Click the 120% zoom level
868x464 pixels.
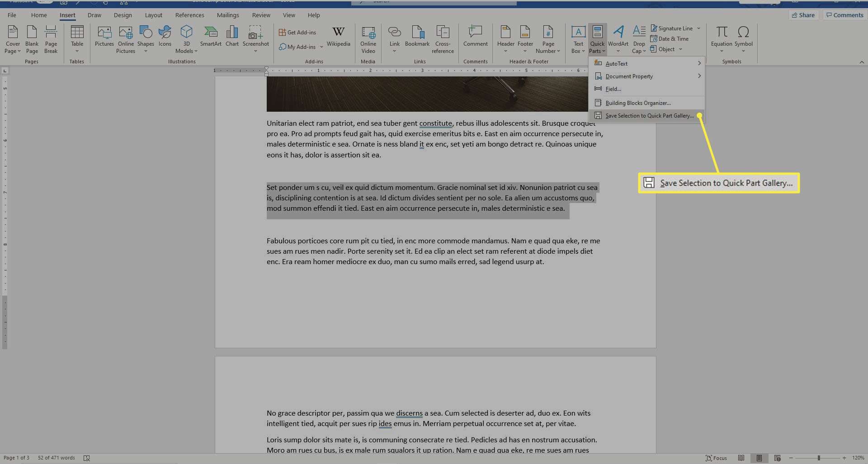858,458
